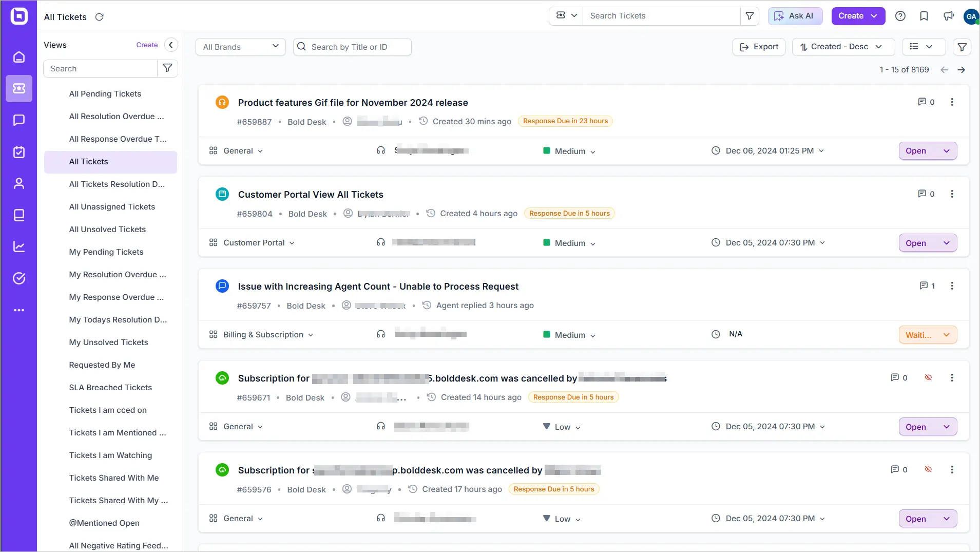Open the circled checkmark icon in the sidebar

pyautogui.click(x=19, y=278)
